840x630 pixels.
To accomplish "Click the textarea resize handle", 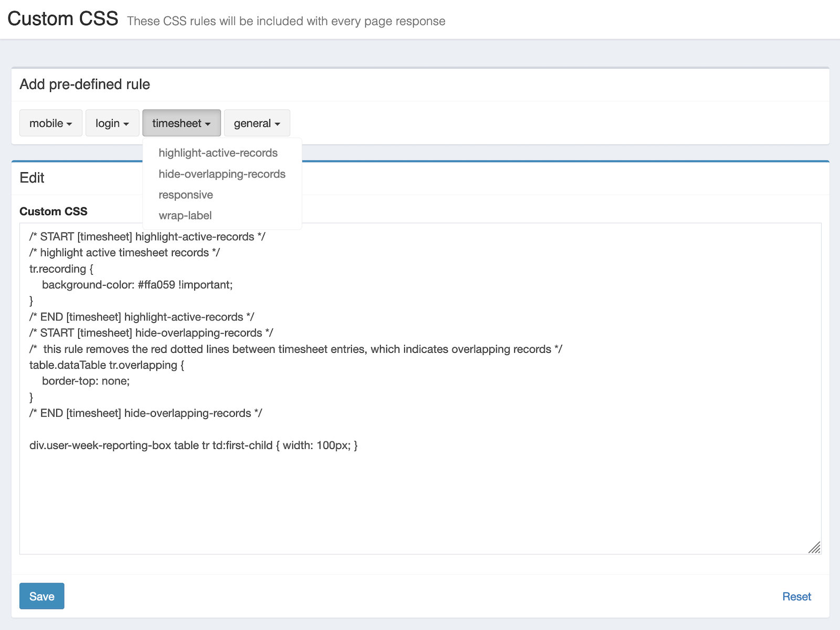I will [814, 548].
